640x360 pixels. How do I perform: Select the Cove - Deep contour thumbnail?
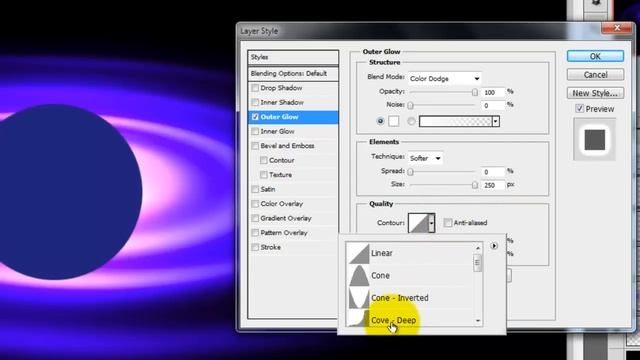tap(359, 319)
